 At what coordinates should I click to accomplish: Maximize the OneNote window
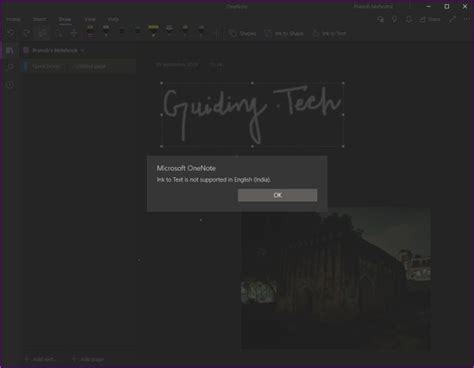(x=447, y=6)
